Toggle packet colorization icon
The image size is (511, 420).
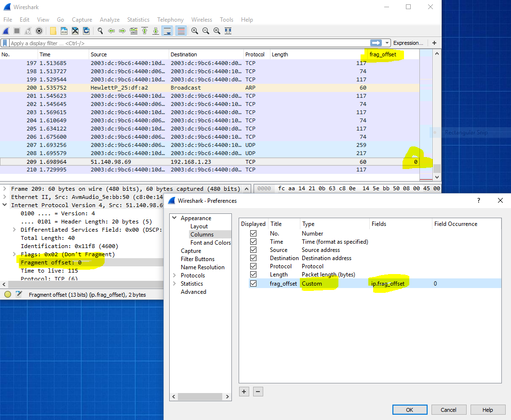(181, 31)
